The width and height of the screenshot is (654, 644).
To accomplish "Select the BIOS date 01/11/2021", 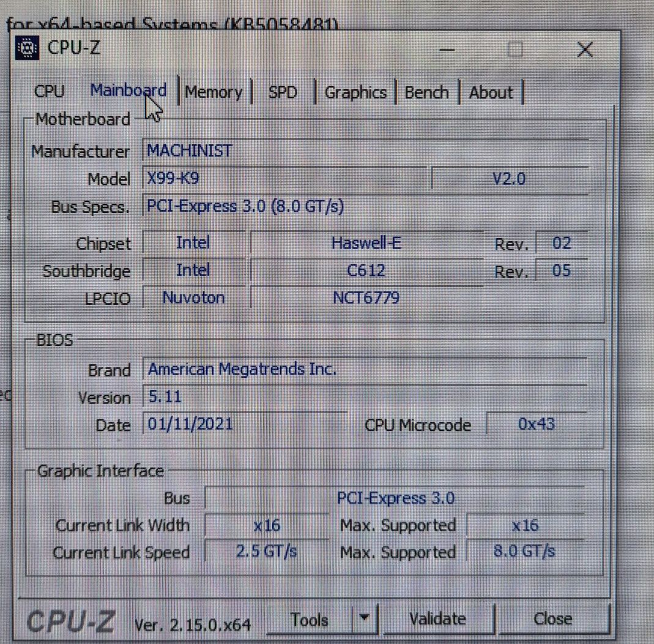I will coord(245,424).
